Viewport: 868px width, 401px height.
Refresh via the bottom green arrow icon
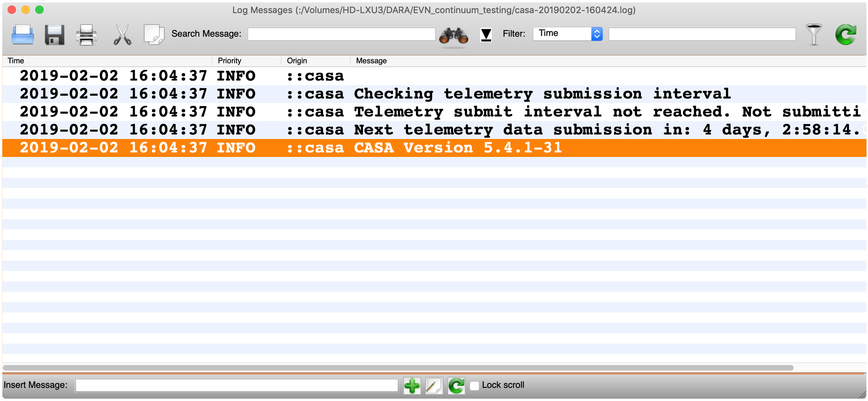point(456,385)
